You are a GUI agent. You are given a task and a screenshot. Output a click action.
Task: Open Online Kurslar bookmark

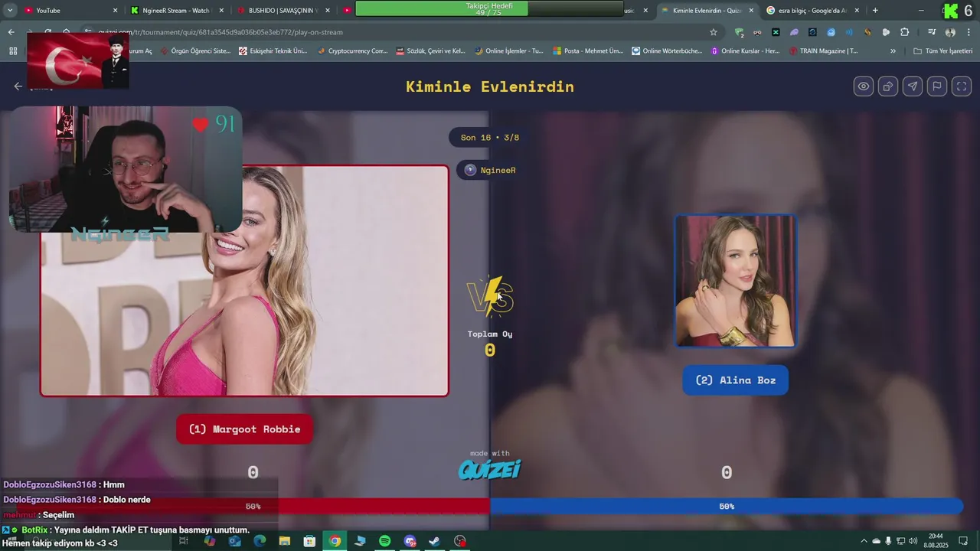coord(745,51)
